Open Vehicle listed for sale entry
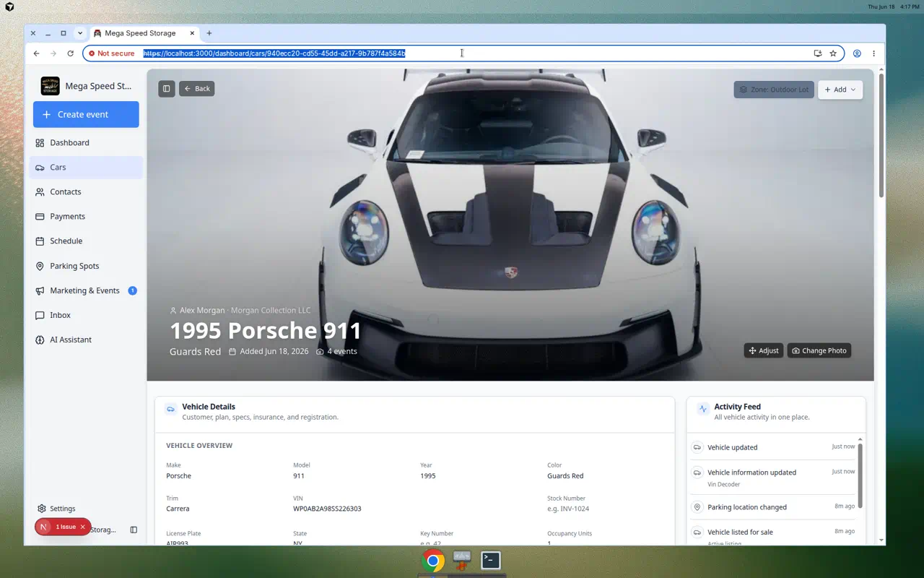Viewport: 924px width, 578px height. tap(772, 535)
